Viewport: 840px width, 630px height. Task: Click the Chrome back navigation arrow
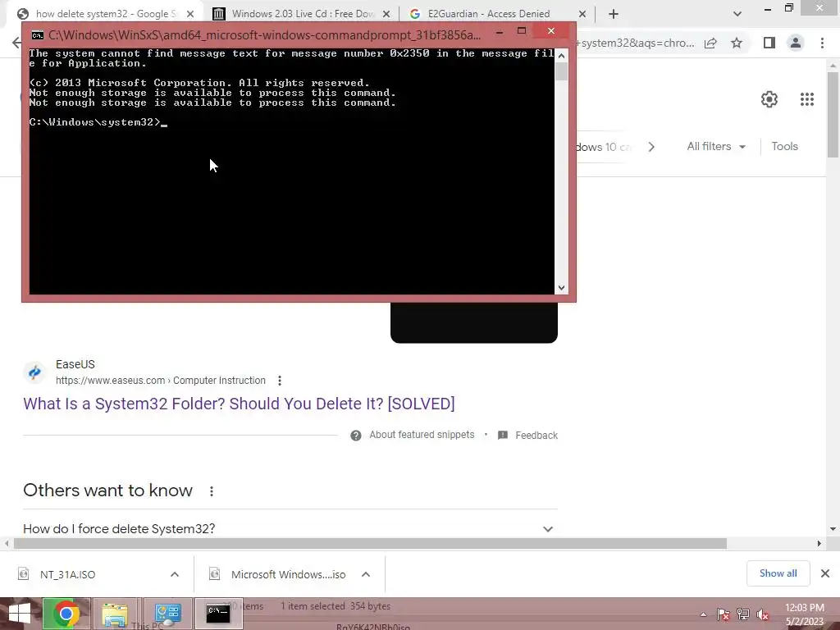[16, 43]
